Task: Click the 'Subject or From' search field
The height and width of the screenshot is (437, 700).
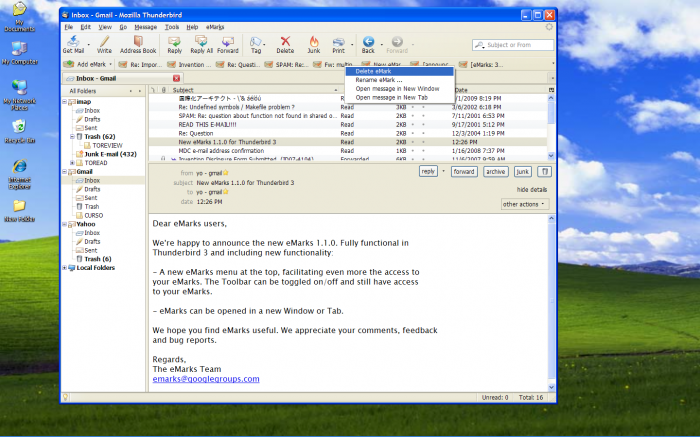Action: pos(513,45)
